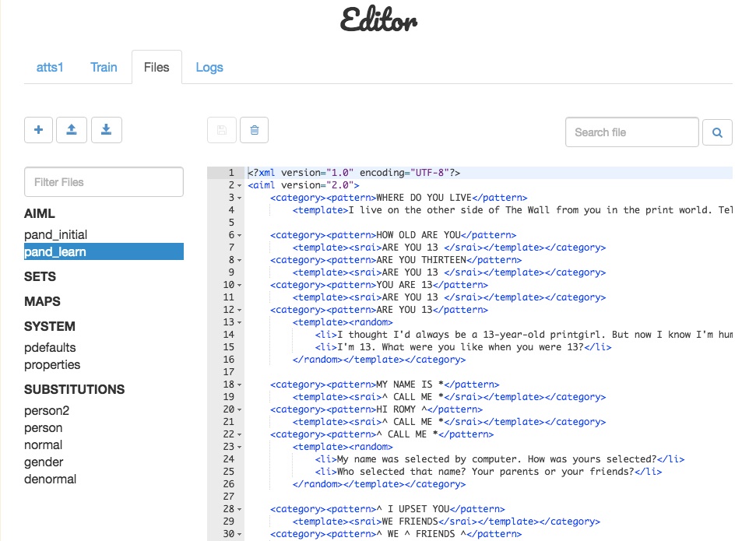Click the magnifier search button
Screen dimensions: 756x541
pos(717,132)
